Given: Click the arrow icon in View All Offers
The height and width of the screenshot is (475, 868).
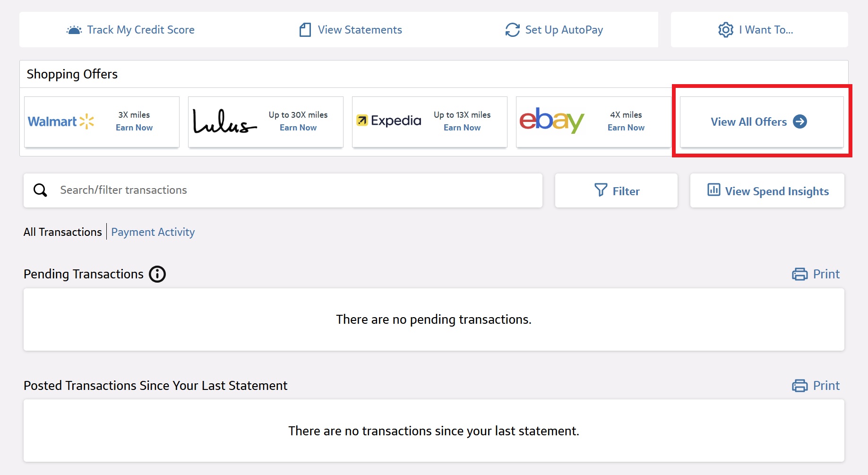Looking at the screenshot, I should (x=800, y=121).
